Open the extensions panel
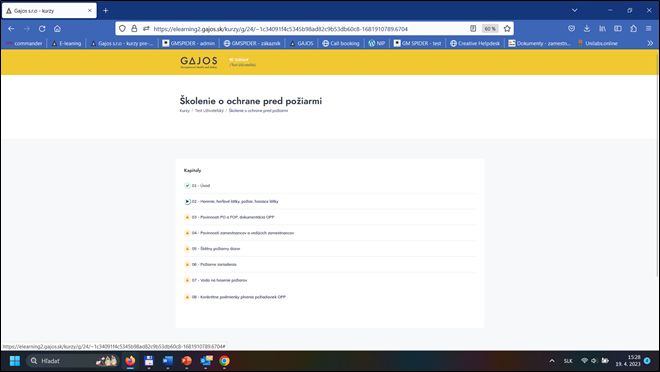Screen dimensions: 660x372 click(x=633, y=29)
